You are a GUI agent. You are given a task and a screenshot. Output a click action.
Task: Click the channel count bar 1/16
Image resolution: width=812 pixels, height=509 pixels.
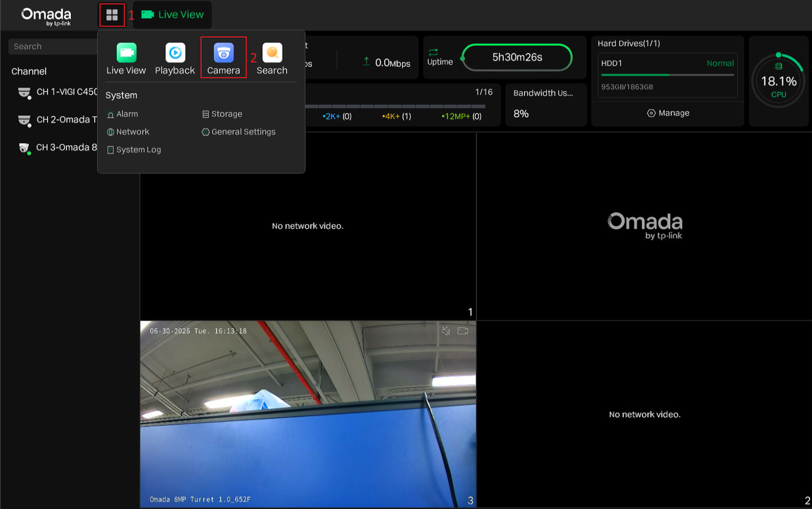point(395,106)
